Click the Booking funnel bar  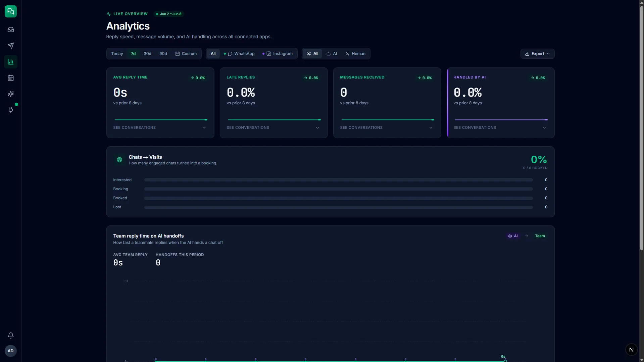[338, 189]
